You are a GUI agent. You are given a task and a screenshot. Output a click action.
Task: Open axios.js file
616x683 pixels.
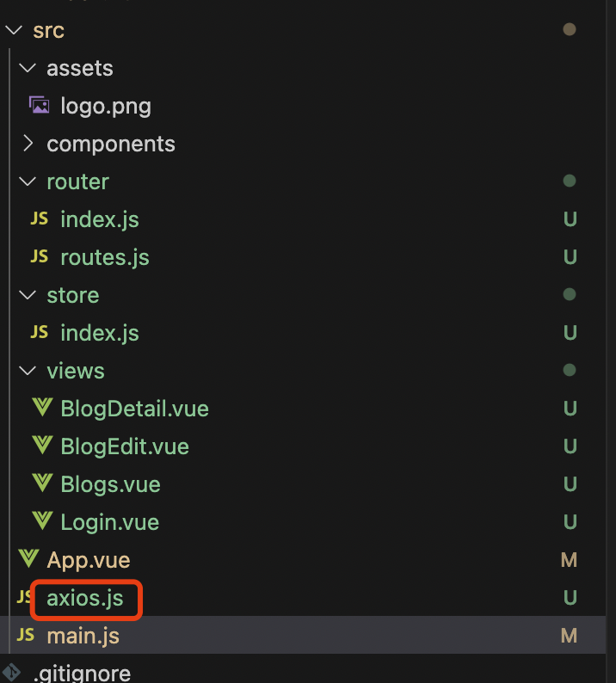85,599
